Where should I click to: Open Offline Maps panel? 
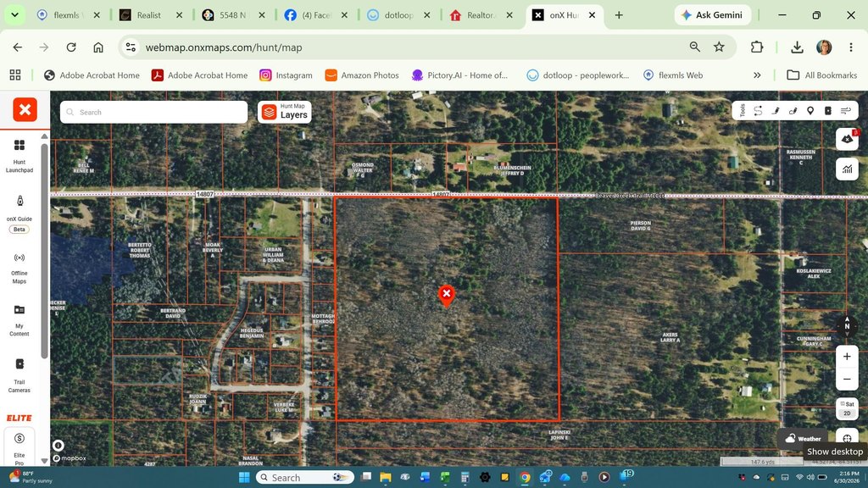(x=19, y=269)
